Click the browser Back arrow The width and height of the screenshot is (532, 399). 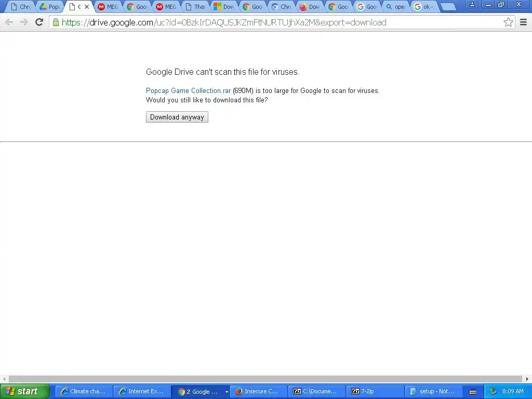(x=9, y=22)
